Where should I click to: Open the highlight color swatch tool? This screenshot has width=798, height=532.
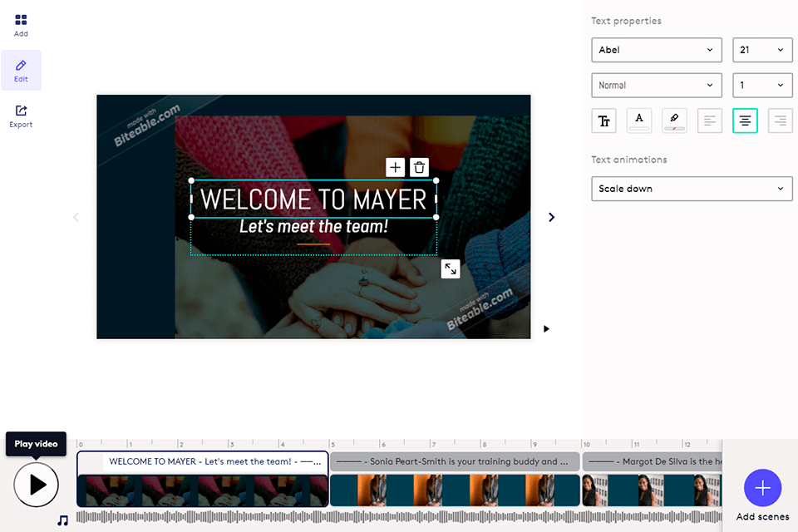tap(674, 120)
